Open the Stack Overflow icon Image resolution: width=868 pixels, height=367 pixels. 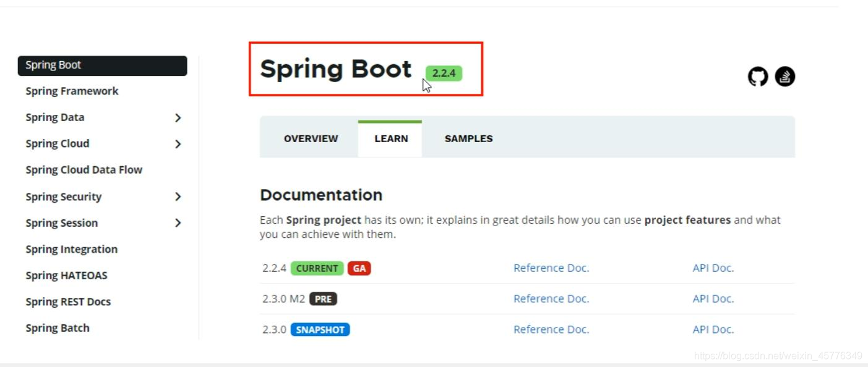point(784,76)
